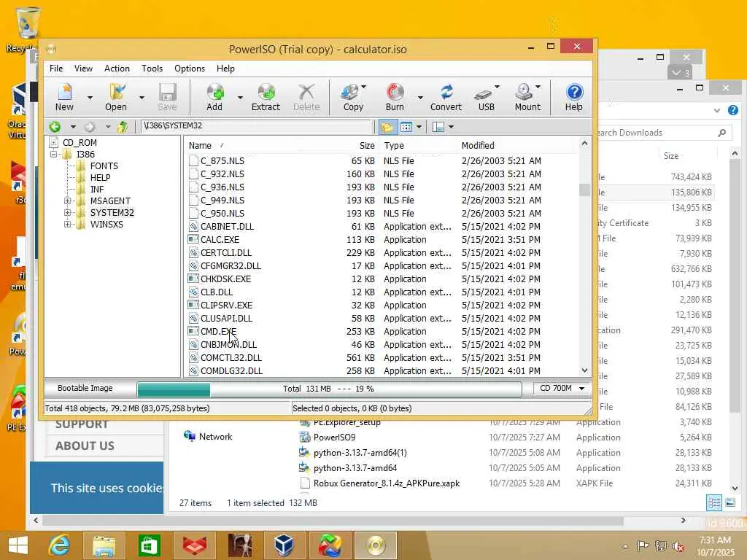Select the HELP folder in tree

pos(100,178)
